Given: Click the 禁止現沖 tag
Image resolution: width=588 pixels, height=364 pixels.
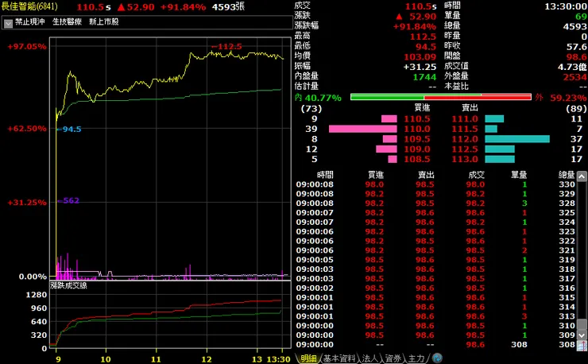Looking at the screenshot, I should click(x=29, y=21).
